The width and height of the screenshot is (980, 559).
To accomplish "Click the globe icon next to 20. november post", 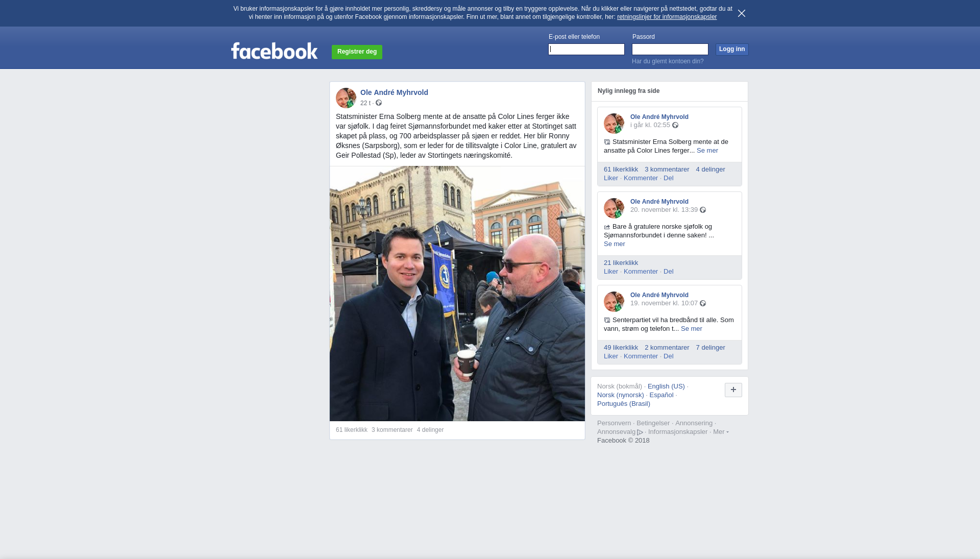I will click(703, 210).
